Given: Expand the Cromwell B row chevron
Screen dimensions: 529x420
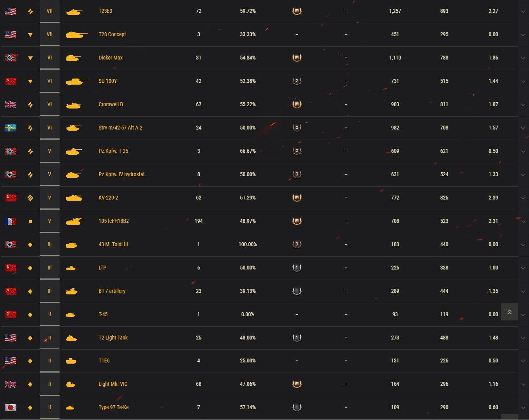Looking at the screenshot, I should pos(523,105).
